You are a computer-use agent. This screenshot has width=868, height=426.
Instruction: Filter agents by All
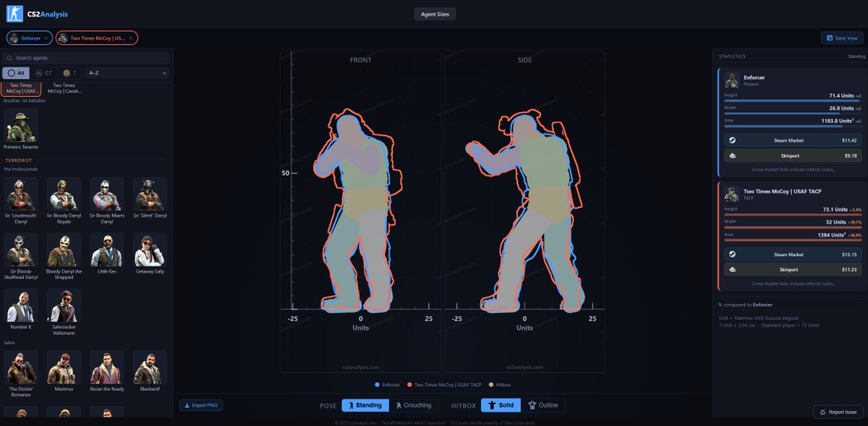(x=17, y=73)
